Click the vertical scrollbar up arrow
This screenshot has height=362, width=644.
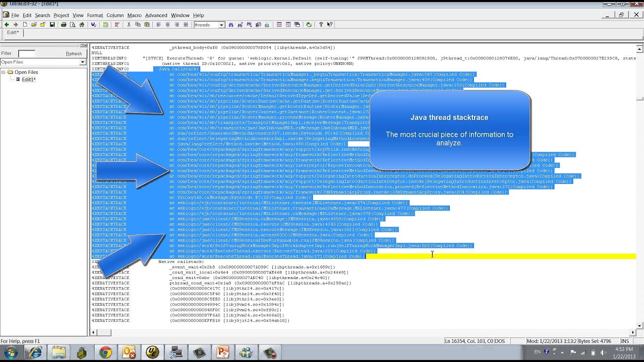pos(639,49)
